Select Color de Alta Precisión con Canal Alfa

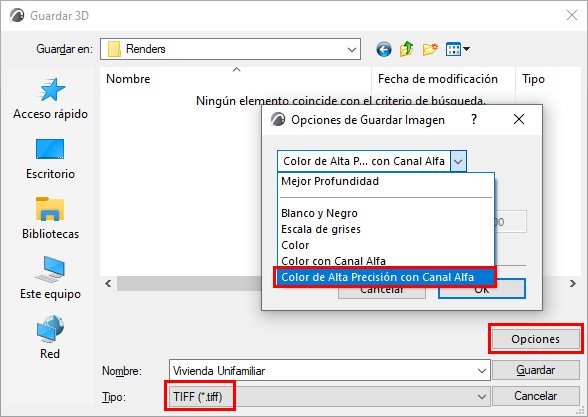pyautogui.click(x=386, y=277)
